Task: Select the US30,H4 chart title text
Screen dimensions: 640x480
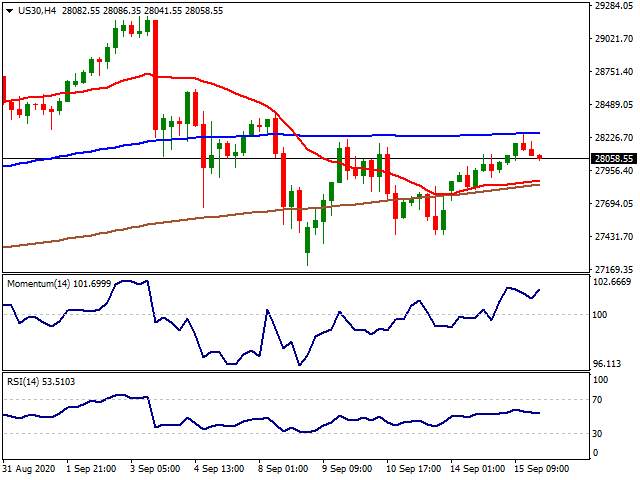Action: (37, 11)
